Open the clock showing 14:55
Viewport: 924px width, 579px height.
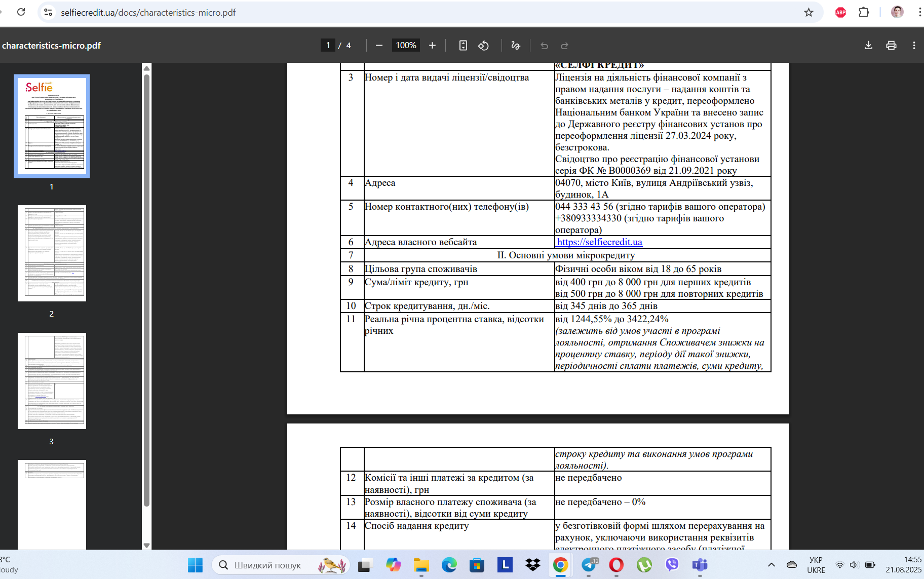click(x=903, y=565)
